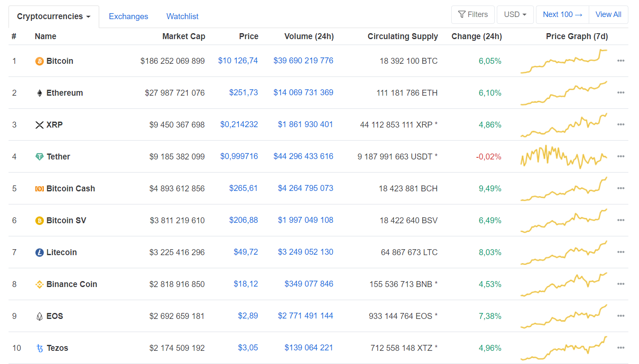Viewport: 639px width, 364px height.
Task: Click the View All button
Action: click(608, 14)
